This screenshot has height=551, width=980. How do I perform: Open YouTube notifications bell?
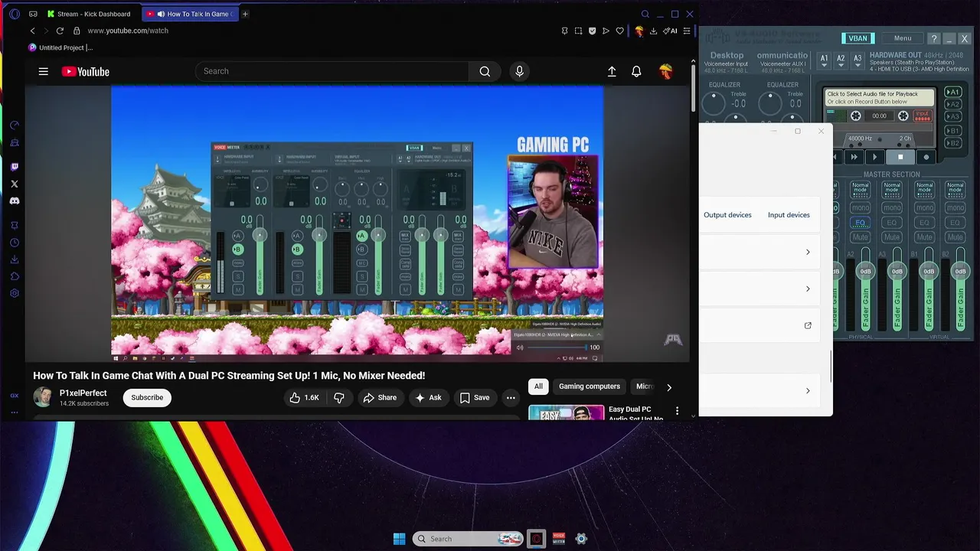pos(636,71)
